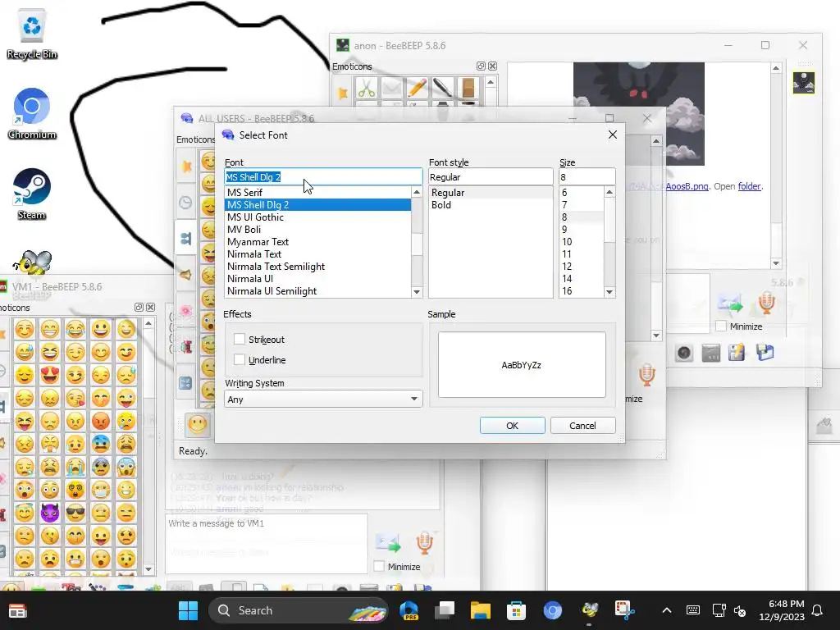
Task: Click font list scroll-down arrow
Action: click(x=416, y=292)
